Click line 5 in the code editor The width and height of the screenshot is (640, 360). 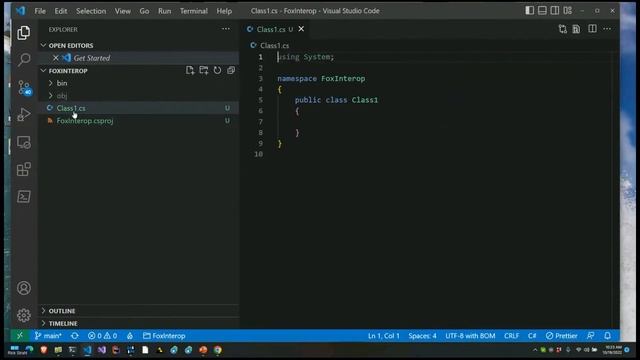[336, 100]
